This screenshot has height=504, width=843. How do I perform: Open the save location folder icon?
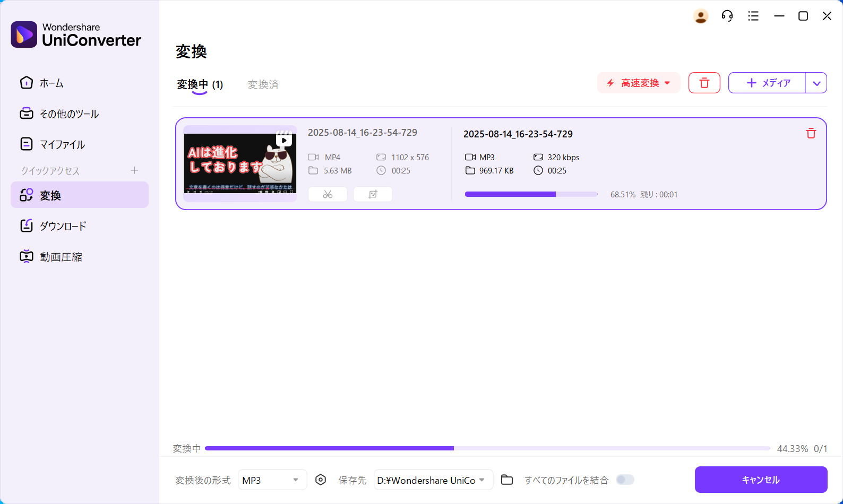[x=507, y=480]
